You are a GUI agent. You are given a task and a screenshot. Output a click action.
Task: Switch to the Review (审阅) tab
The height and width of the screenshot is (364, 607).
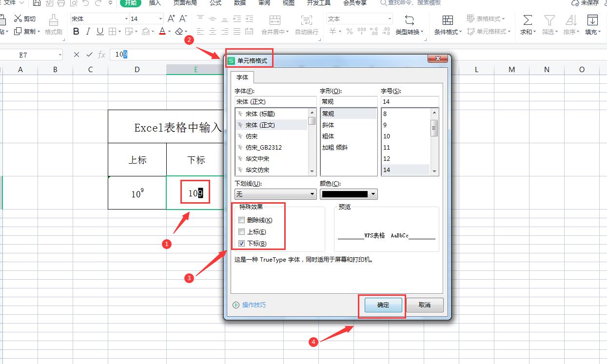click(264, 3)
